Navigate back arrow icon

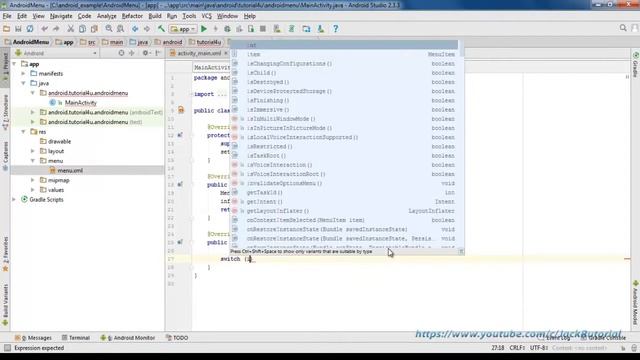pyautogui.click(x=135, y=29)
